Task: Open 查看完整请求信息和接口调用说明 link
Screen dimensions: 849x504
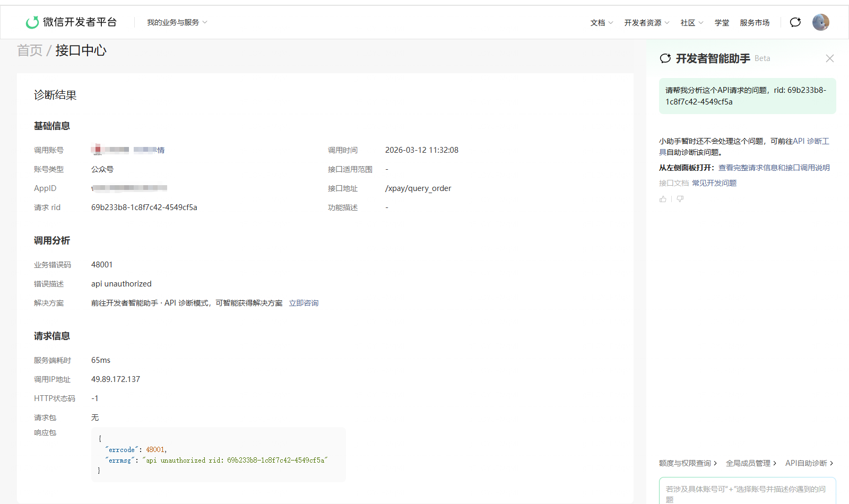Action: [x=774, y=168]
